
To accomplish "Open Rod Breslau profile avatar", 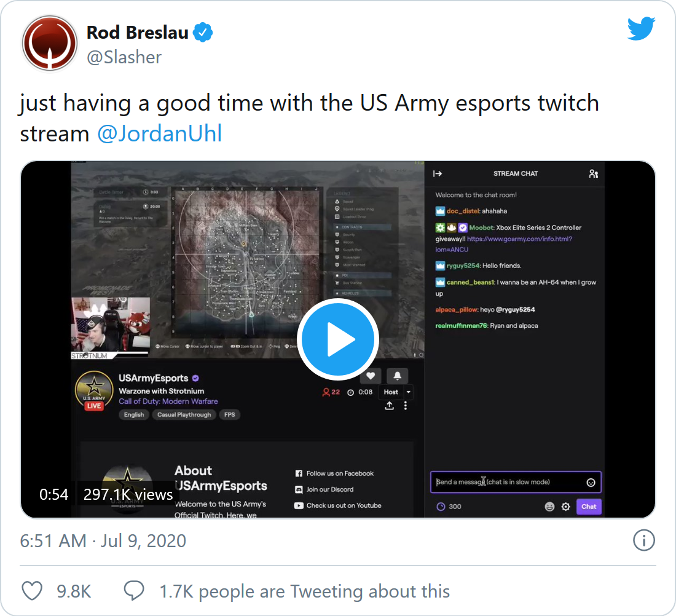I will click(50, 43).
